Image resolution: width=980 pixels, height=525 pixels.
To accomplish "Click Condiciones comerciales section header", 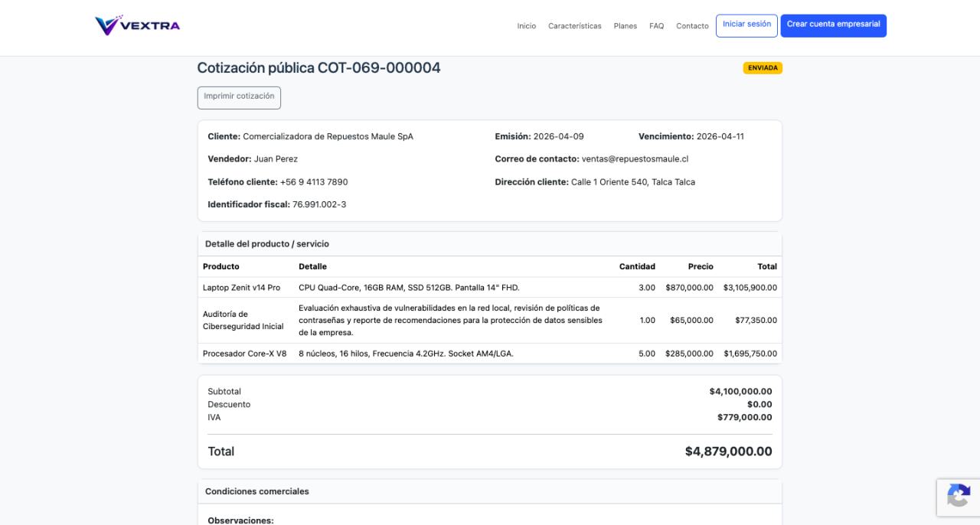I will pyautogui.click(x=257, y=491).
